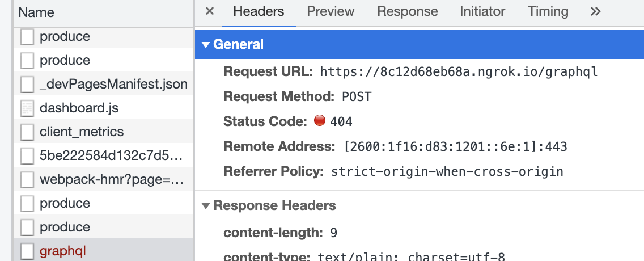Close the request details panel
644x261 pixels.
[x=209, y=11]
